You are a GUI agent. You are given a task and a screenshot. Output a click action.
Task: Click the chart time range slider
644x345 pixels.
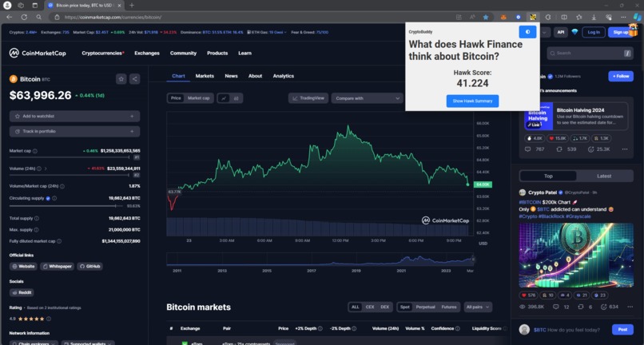point(320,260)
